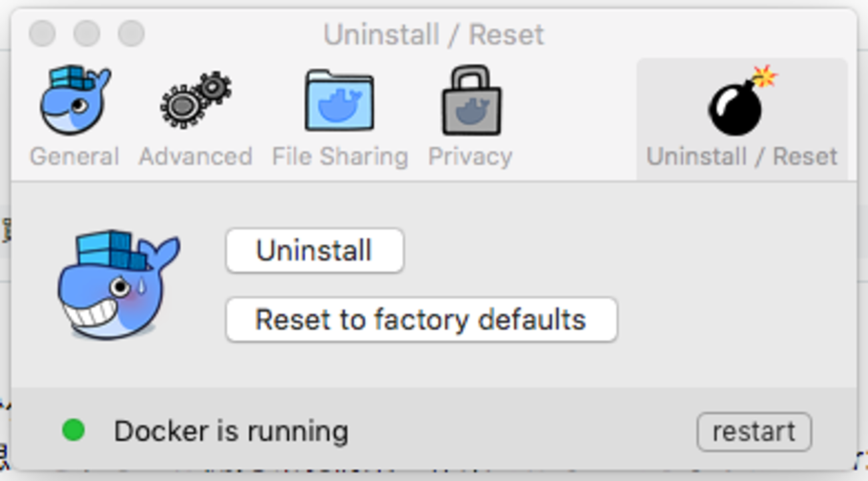Select the File Sharing folder icon
The height and width of the screenshot is (481, 868).
click(x=339, y=100)
